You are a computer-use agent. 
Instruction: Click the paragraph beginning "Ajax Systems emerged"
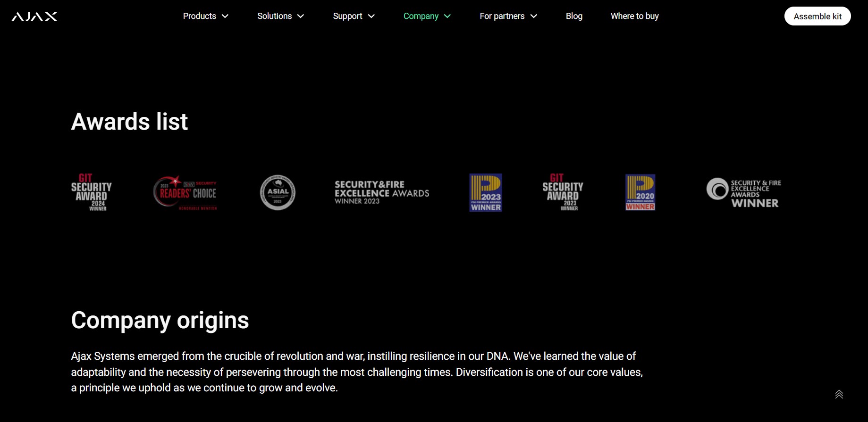357,372
